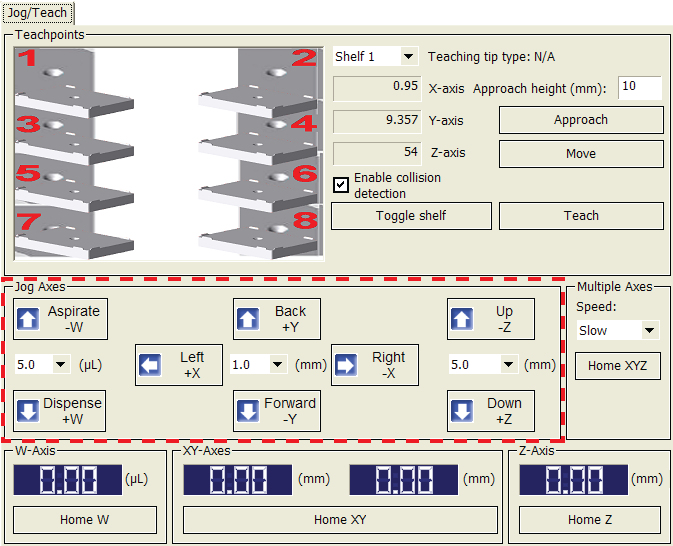
Task: Jog Right -X using the right arrow
Action: coord(346,365)
